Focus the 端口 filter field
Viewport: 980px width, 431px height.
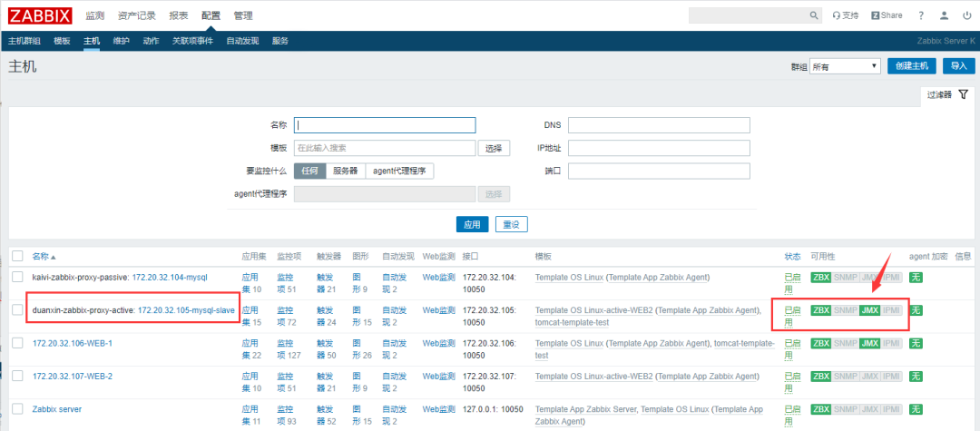659,171
